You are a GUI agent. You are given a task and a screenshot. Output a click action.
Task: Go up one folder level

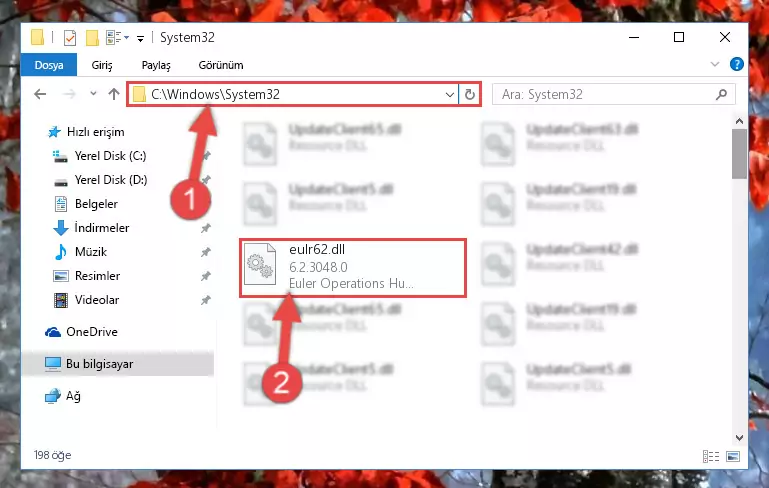coord(114,94)
